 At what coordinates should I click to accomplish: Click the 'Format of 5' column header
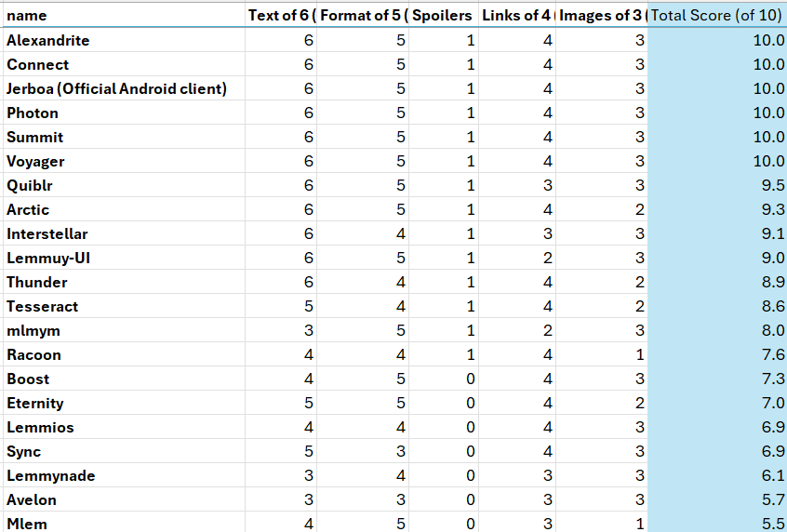pos(363,15)
